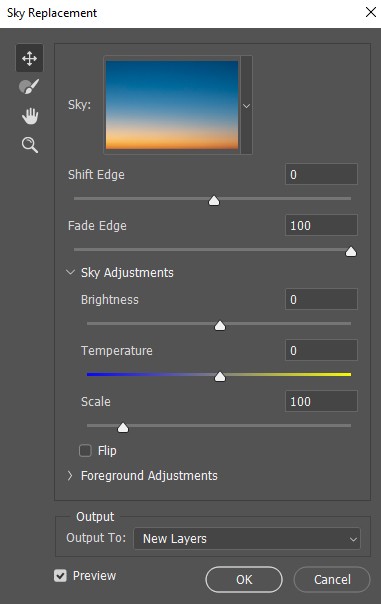Select the Hand tool
The width and height of the screenshot is (381, 604).
click(30, 116)
